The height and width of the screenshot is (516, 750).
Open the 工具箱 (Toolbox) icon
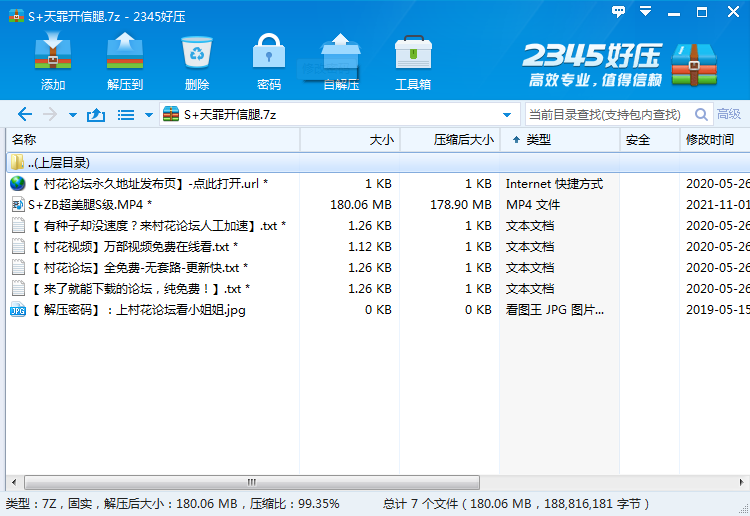pyautogui.click(x=413, y=61)
